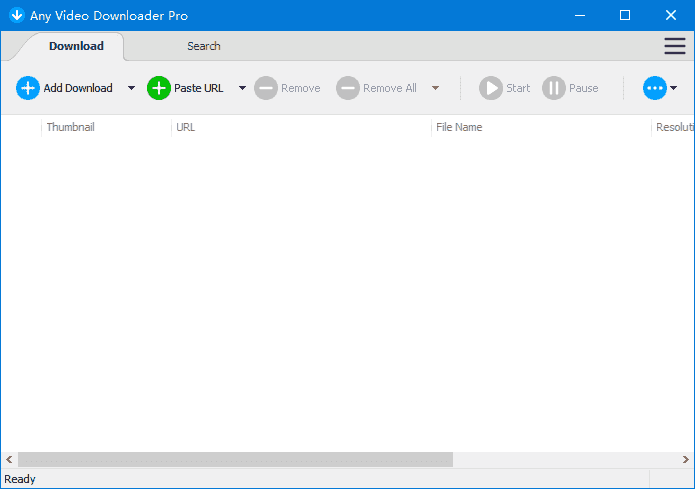
Task: Expand the Add Download dropdown arrow
Action: point(131,88)
